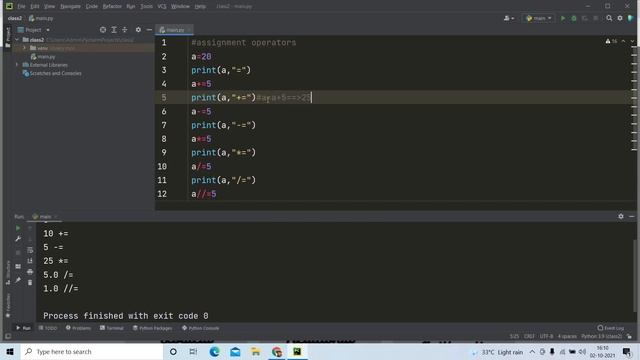Open run configuration wrench in Run panel
This screenshot has height=360, width=640.
[x=18, y=239]
